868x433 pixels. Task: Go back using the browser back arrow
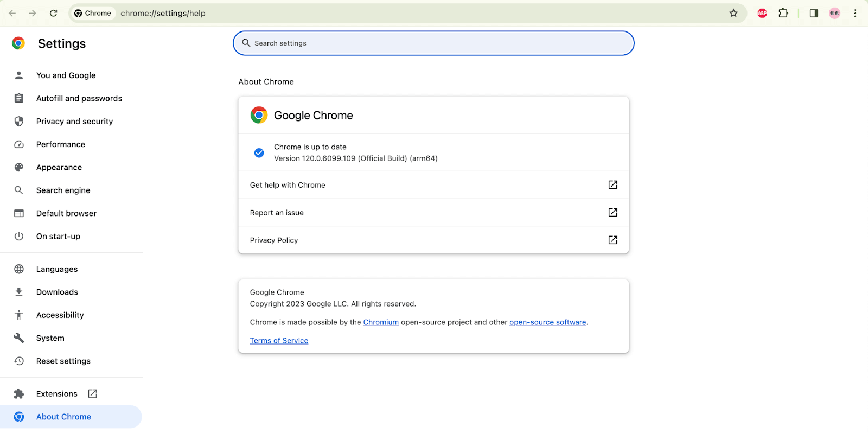tap(12, 13)
